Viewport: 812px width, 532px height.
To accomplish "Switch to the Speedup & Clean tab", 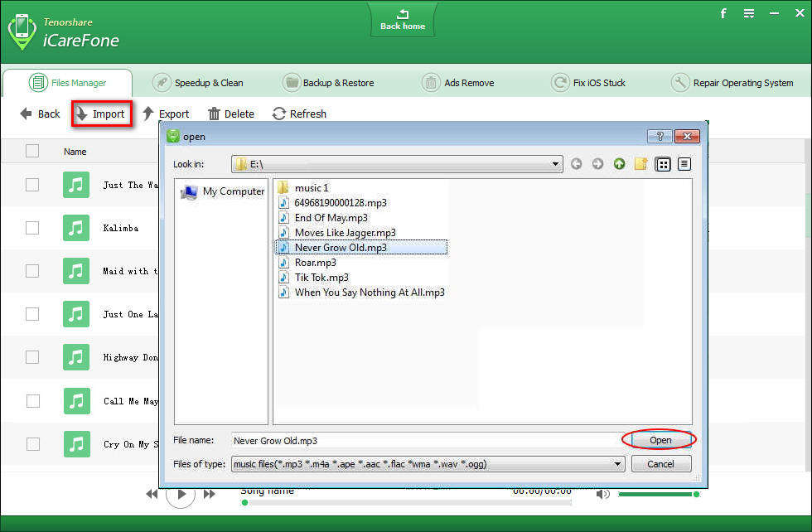I will [198, 83].
